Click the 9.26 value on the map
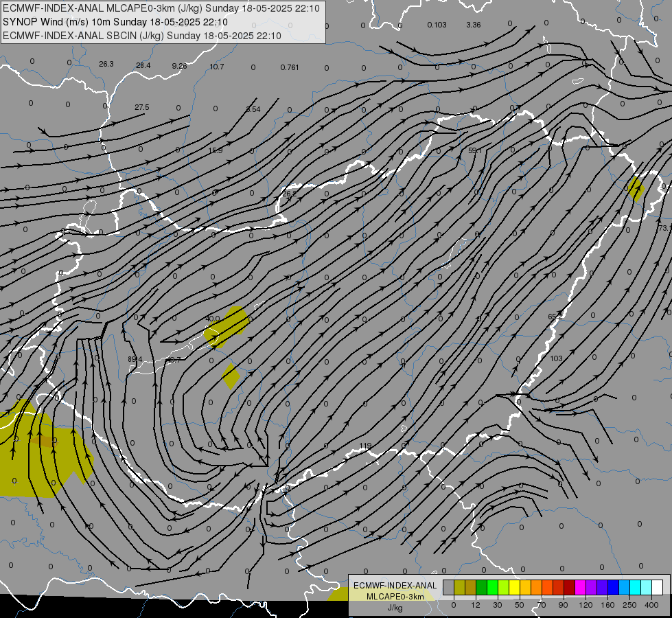The width and height of the screenshot is (672, 618). 180,66
